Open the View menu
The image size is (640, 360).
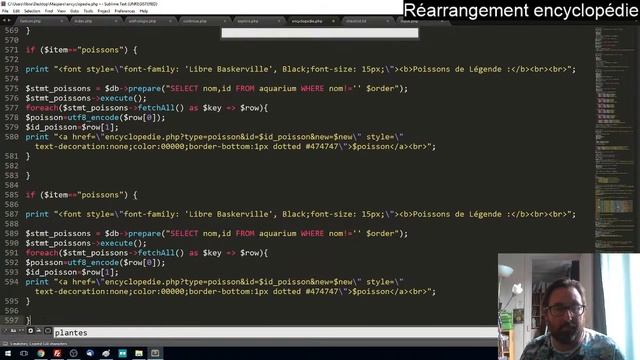[61, 11]
